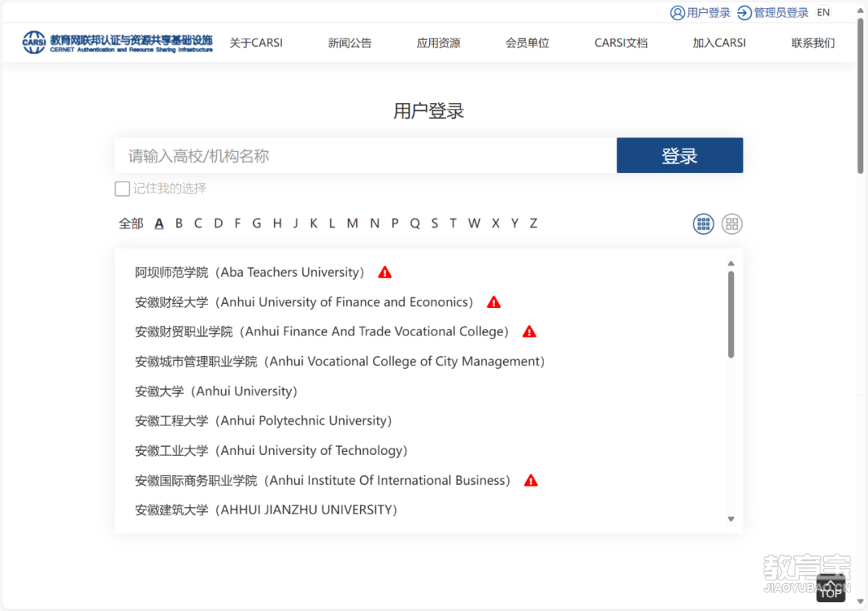
Task: Click the CARSI logo in header
Action: coord(117,43)
